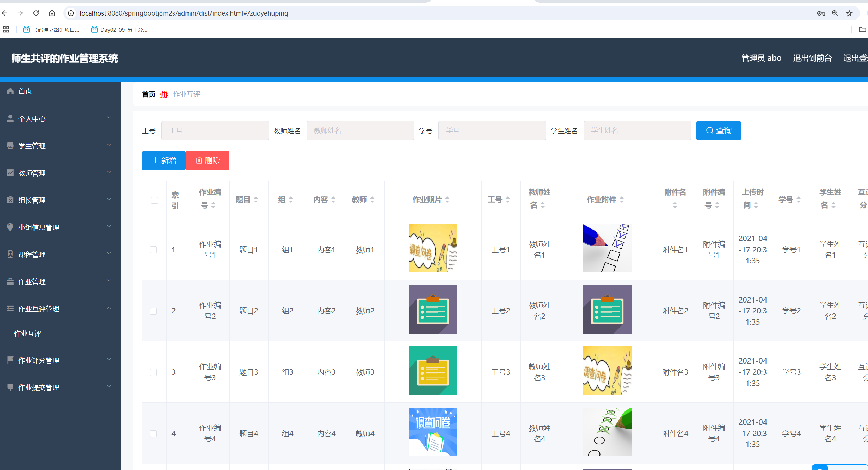Click the 教师姓名 search input field
Image resolution: width=868 pixels, height=470 pixels.
[x=360, y=130]
